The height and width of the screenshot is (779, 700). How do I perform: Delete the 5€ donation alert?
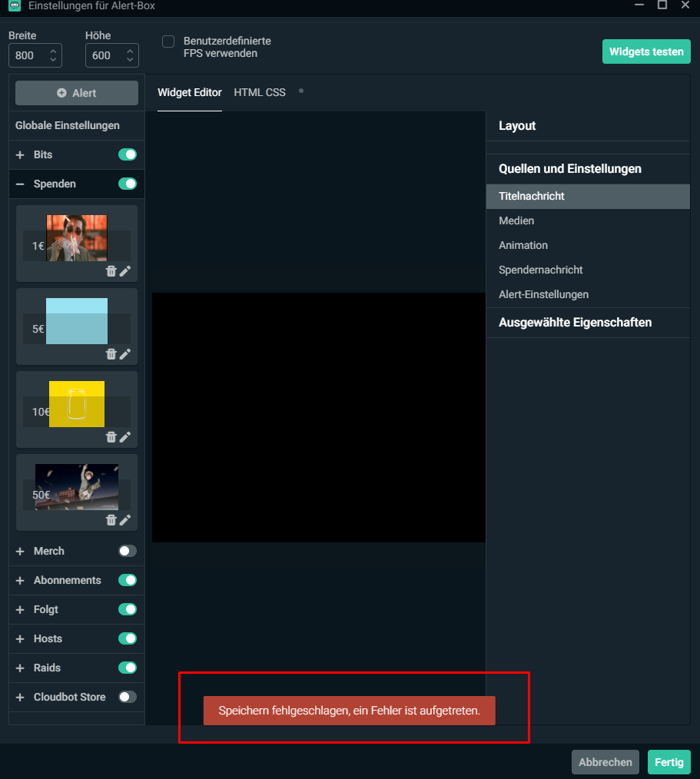point(111,354)
